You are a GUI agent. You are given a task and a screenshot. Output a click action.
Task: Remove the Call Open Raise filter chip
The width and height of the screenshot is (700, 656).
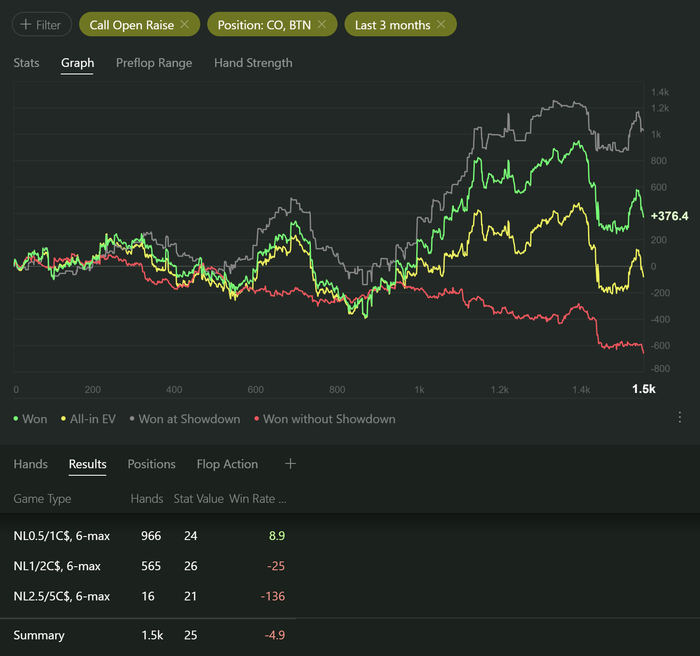pyautogui.click(x=185, y=24)
